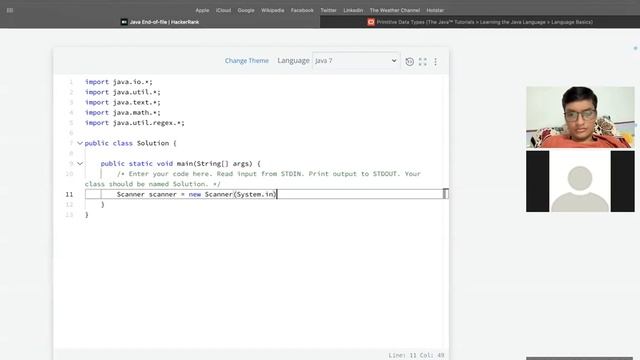This screenshot has height=360, width=640.
Task: Click the sidebar toggle icon in browser toolbar
Action: click(10, 10)
